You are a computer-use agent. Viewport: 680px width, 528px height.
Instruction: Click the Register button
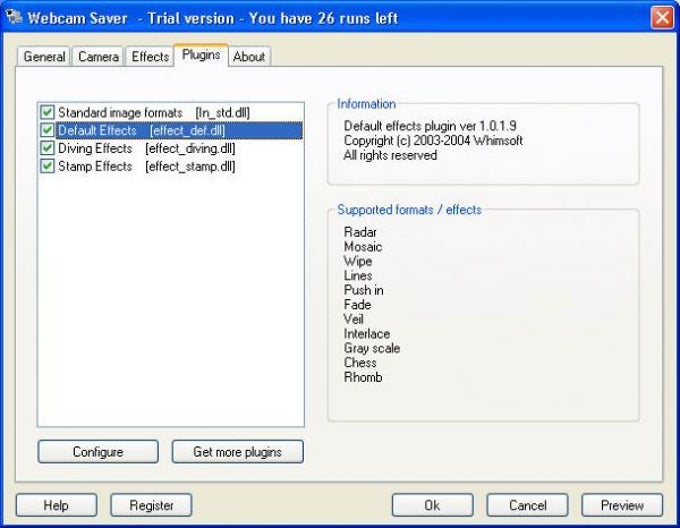(x=151, y=505)
